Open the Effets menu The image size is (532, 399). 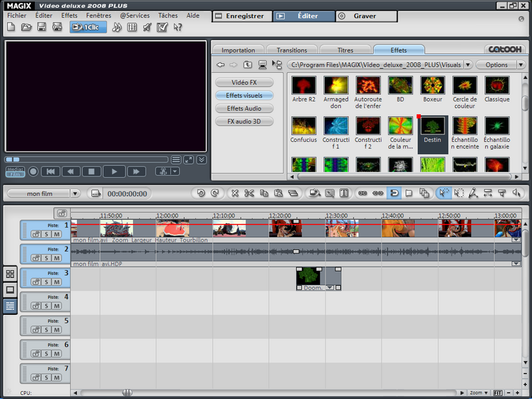click(69, 15)
